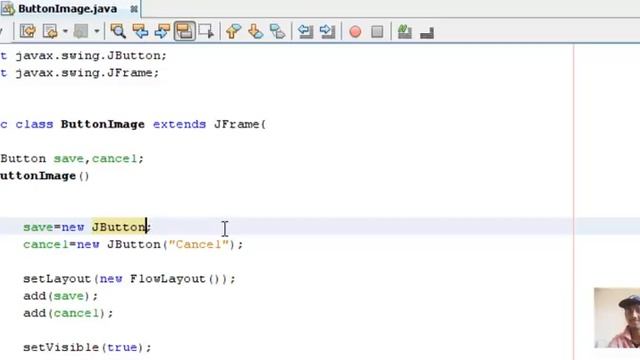Click Find Previous Occurrence icon

coord(140,31)
